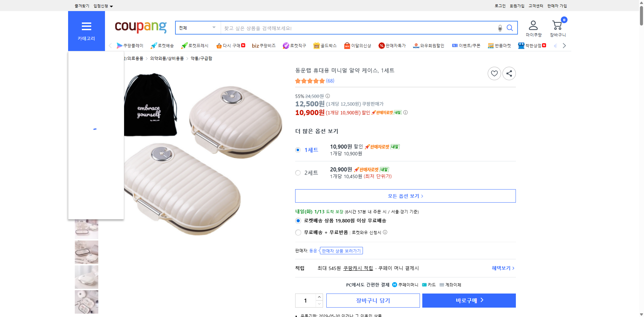Select the bottom pill case thumbnail
The height and width of the screenshot is (317, 644).
coord(86,302)
